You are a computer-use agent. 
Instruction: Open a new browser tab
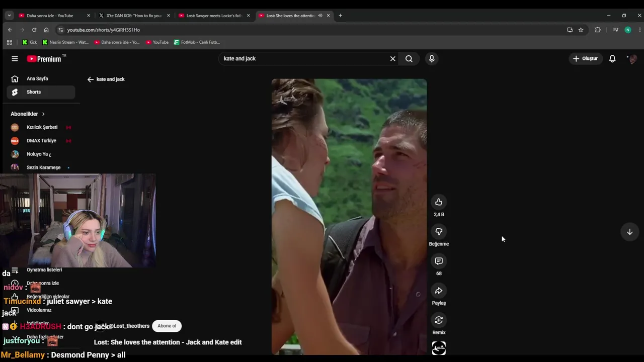(340, 16)
